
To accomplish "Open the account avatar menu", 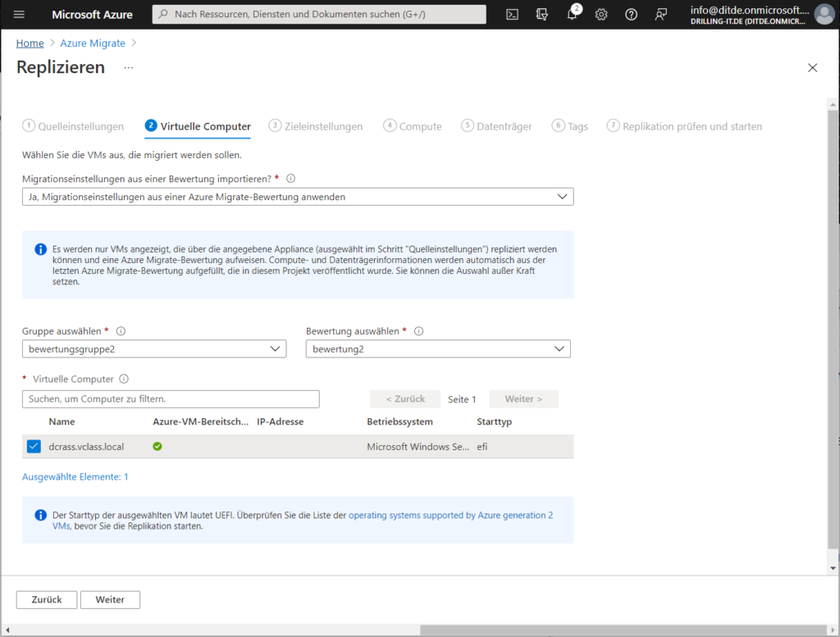I will click(824, 15).
